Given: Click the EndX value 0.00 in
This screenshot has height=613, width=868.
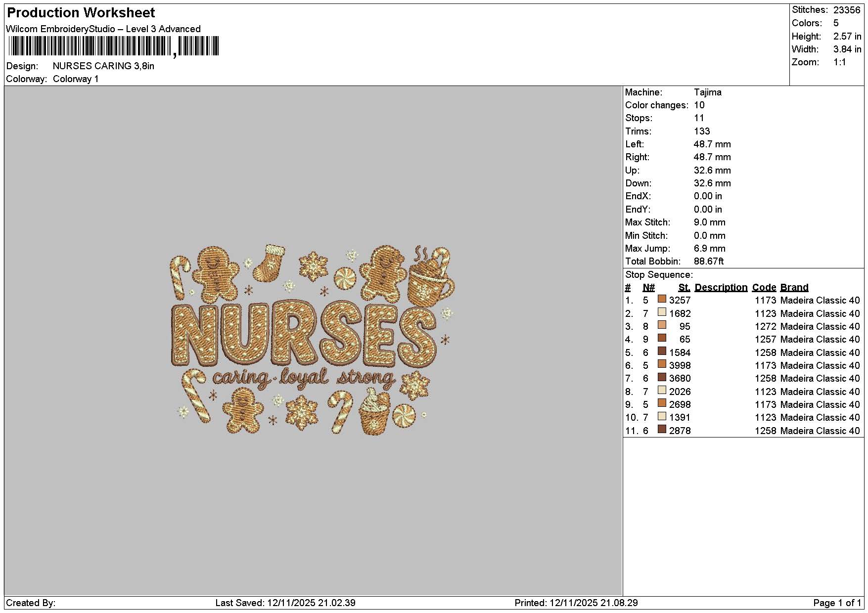Looking at the screenshot, I should coord(708,196).
